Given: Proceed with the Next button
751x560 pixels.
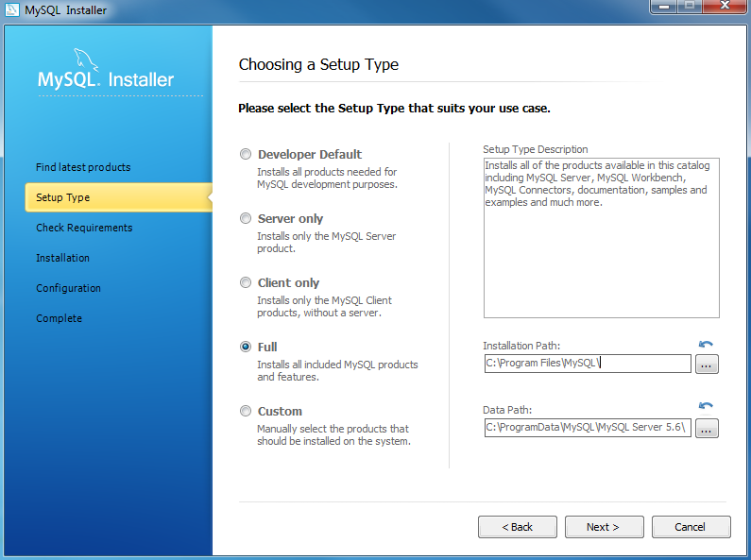Looking at the screenshot, I should [604, 527].
